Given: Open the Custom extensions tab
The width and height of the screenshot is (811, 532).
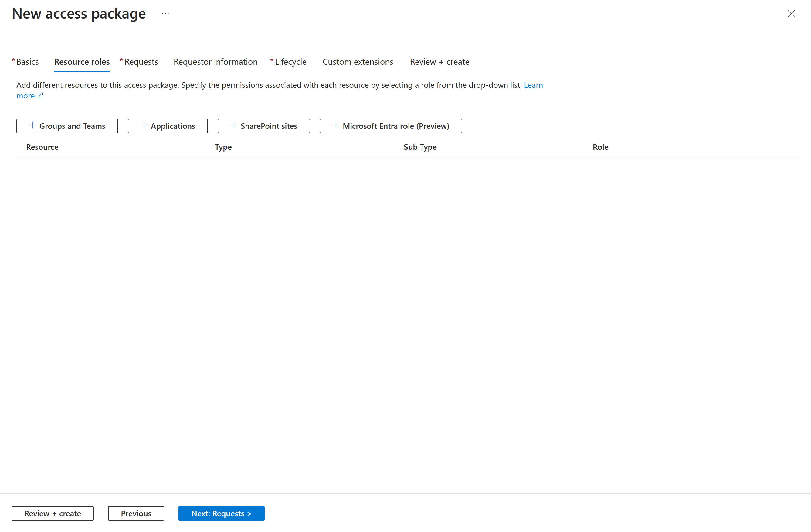Looking at the screenshot, I should (x=357, y=62).
